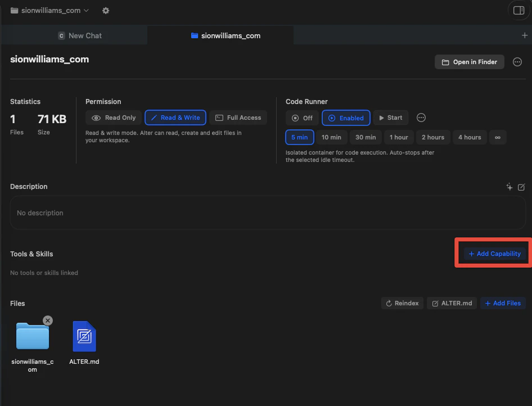Select 2 hours idle timeout

[x=433, y=137]
